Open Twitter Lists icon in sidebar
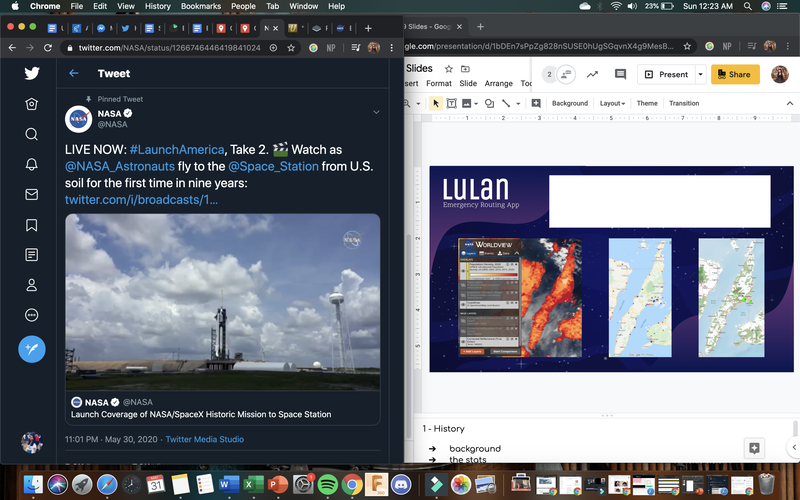This screenshot has height=500, width=800. 32,255
